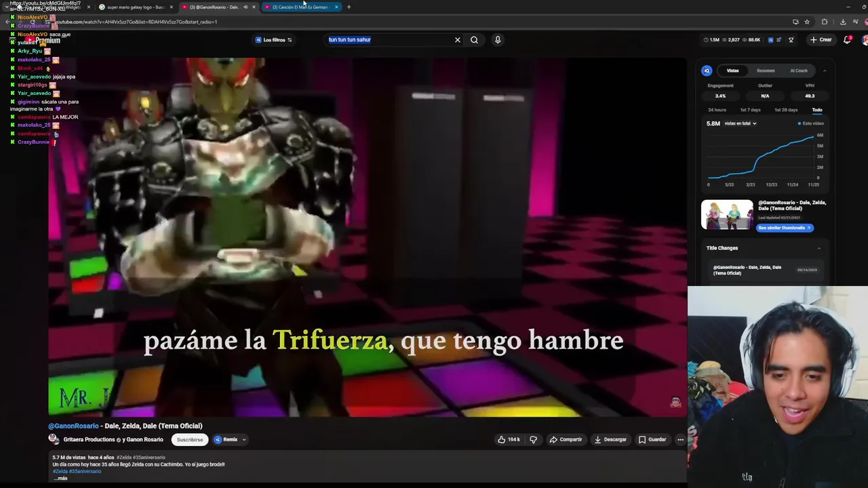Select the Todo range tab

point(817,110)
